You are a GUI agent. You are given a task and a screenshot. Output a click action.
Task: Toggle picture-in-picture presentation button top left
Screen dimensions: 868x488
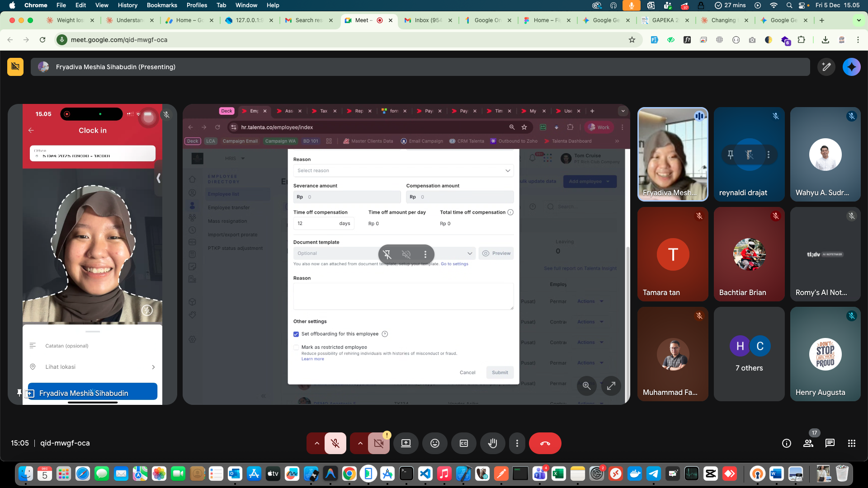click(15, 67)
